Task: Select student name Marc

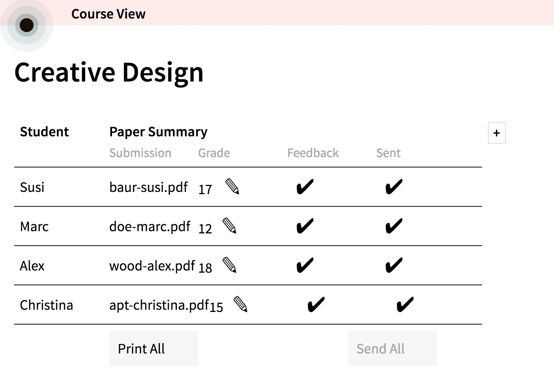Action: coord(34,227)
